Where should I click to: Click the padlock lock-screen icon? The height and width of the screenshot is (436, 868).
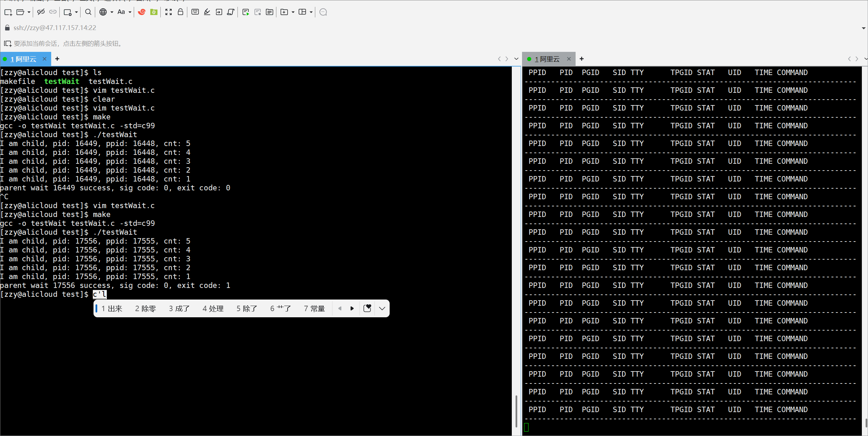pos(180,12)
